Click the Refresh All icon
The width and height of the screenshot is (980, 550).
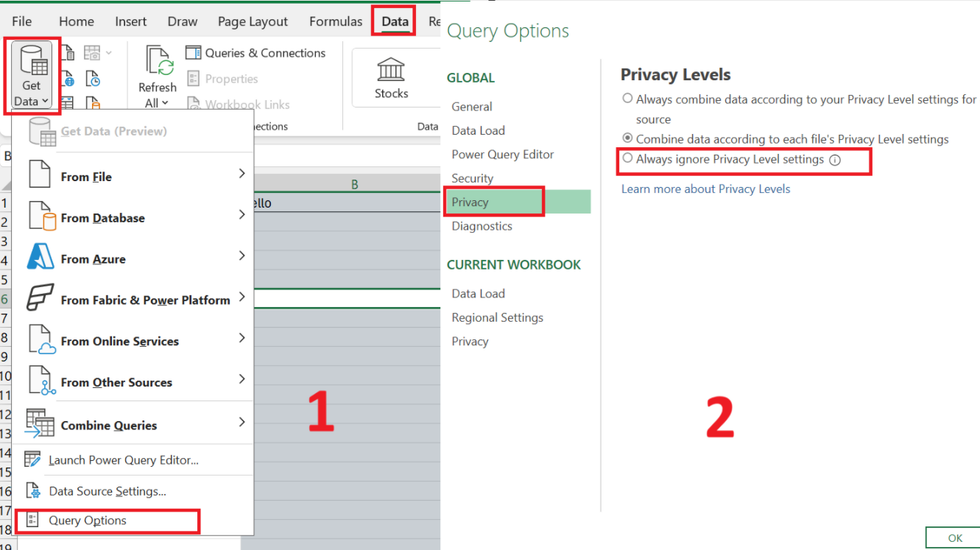tap(158, 60)
